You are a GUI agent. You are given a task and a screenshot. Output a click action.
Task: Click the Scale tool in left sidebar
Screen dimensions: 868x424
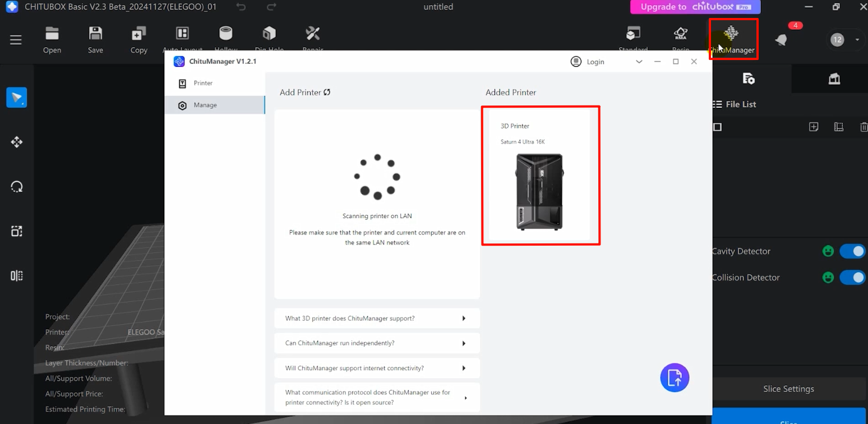17,231
